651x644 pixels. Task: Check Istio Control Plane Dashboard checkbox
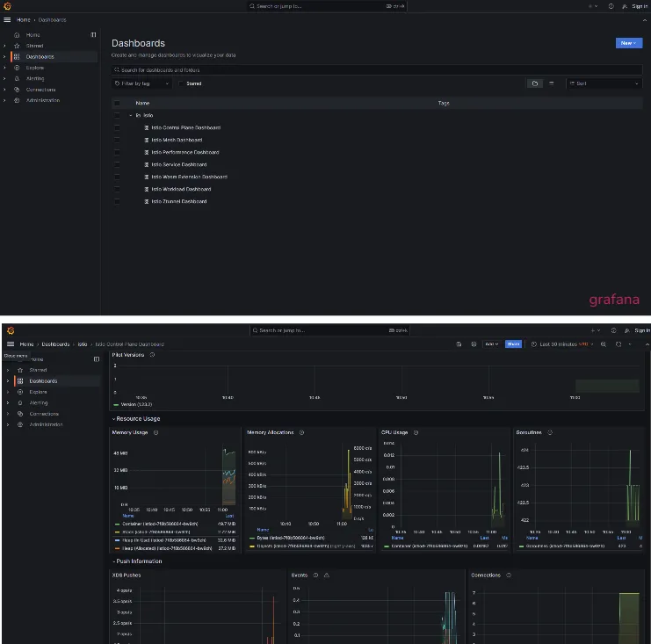pos(117,128)
